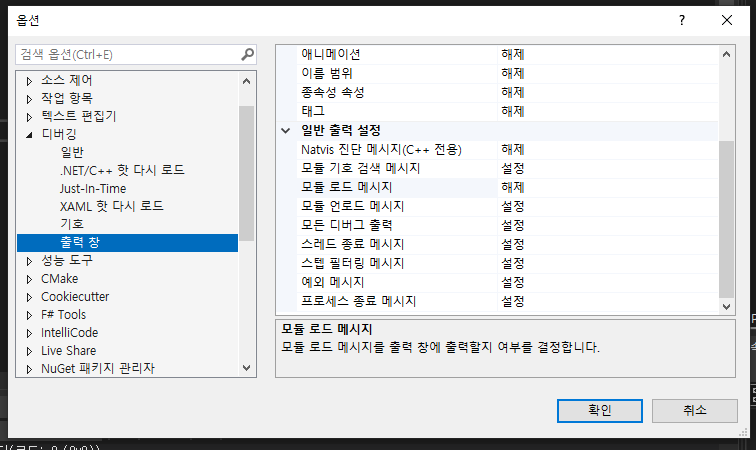
Task: Click 설정 value for 스텝 필터링 메시지
Action: [513, 263]
